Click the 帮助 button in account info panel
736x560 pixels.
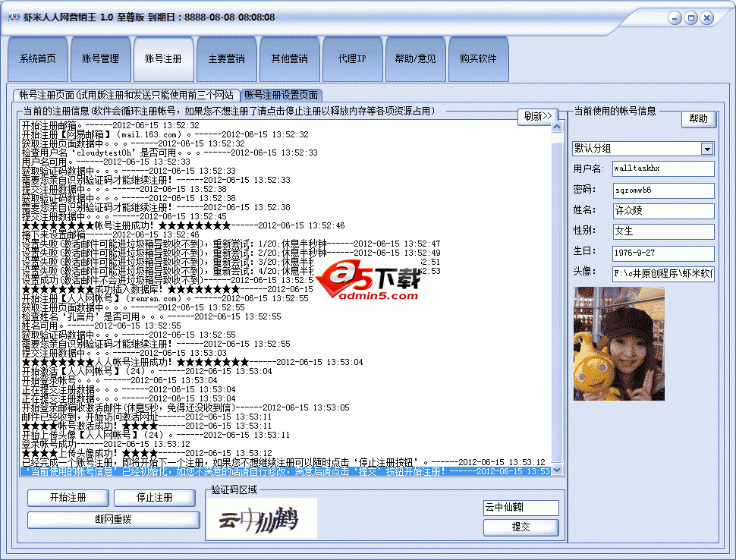[x=699, y=119]
